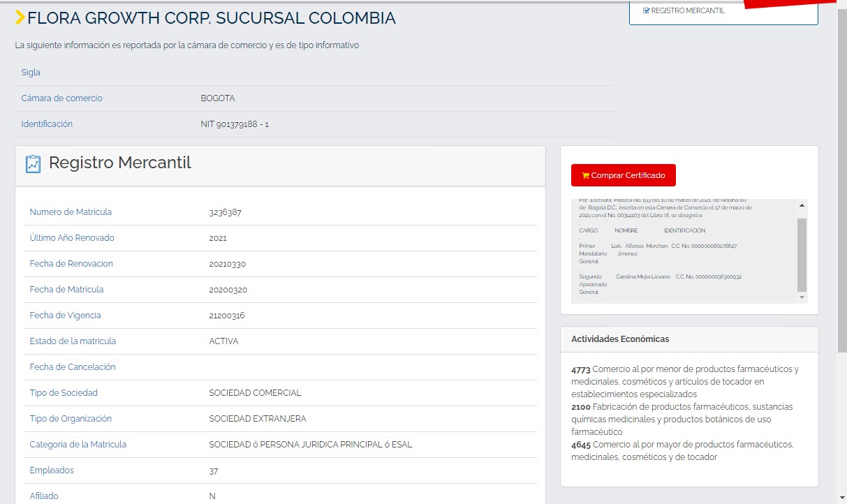Click activity code 2100 description
The width and height of the screenshot is (847, 504).
pyautogui.click(x=682, y=420)
